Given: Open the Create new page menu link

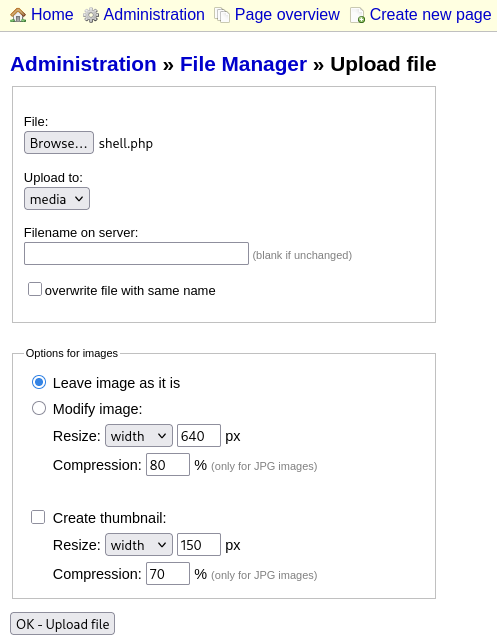Looking at the screenshot, I should click(x=430, y=15).
